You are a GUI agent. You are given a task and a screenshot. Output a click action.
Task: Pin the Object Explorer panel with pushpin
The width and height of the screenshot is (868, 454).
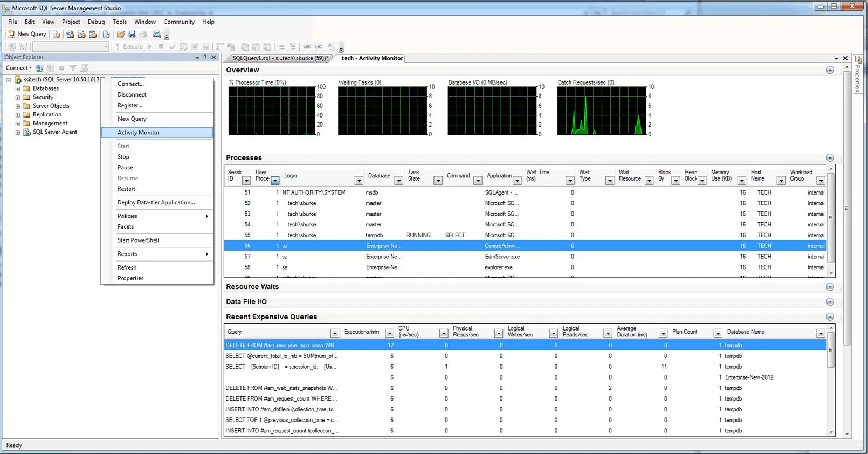[205, 57]
